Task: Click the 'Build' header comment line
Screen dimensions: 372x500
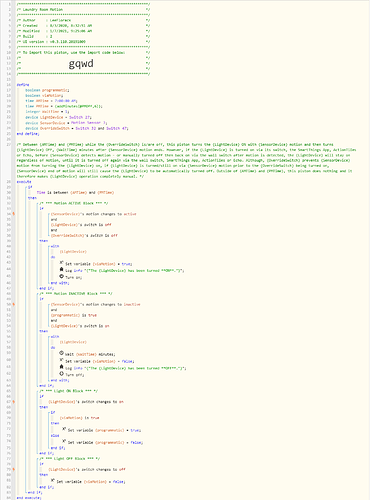Action: tap(83, 36)
